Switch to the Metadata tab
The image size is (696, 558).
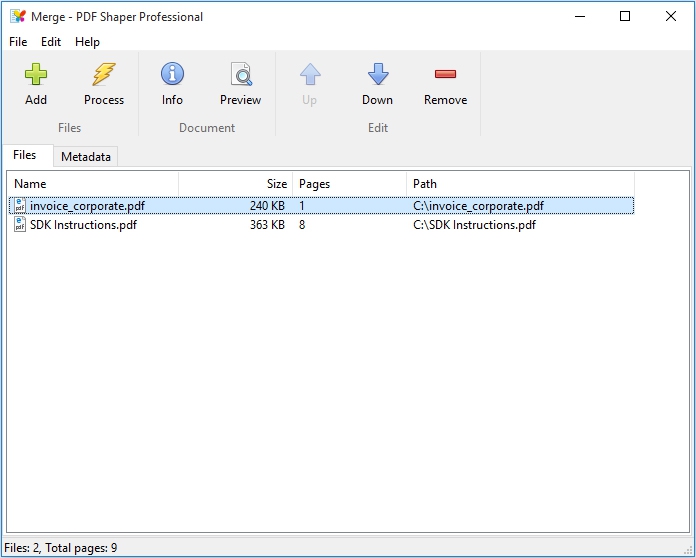pyautogui.click(x=86, y=156)
